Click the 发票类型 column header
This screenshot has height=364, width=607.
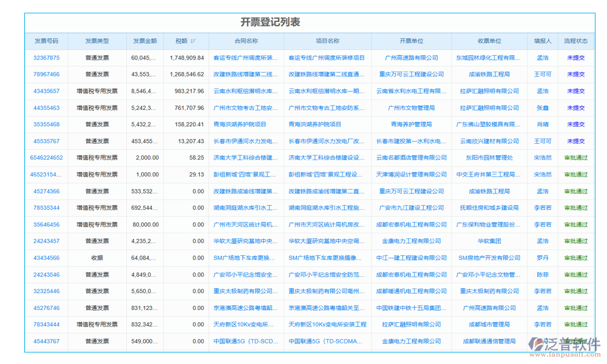97,41
